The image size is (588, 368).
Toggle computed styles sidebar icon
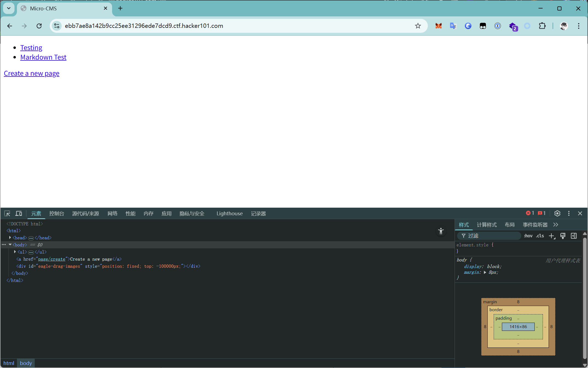pos(574,236)
